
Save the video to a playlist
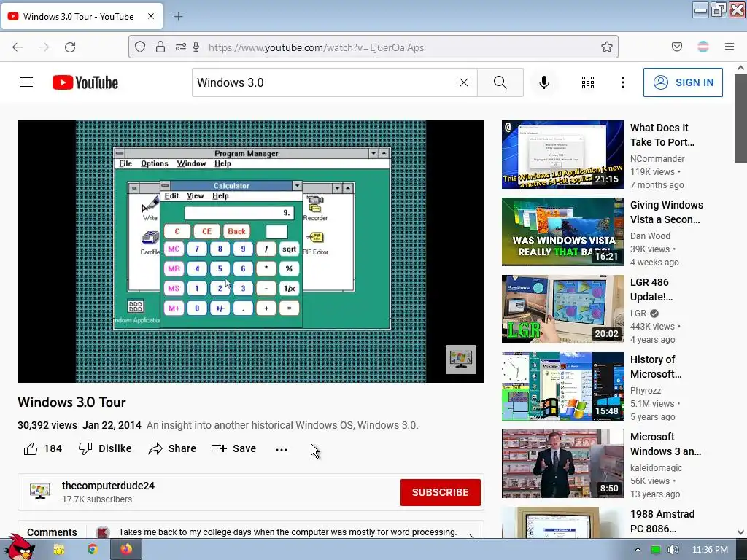pyautogui.click(x=234, y=448)
